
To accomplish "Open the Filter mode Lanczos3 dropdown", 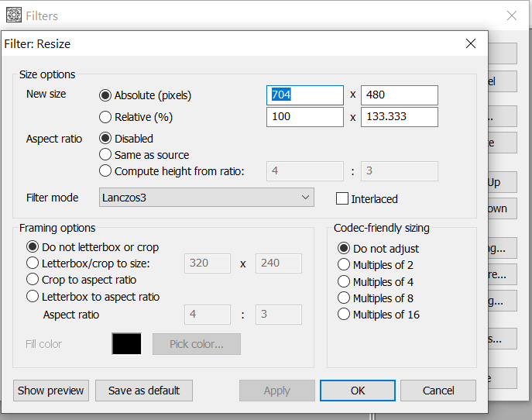I will coord(206,198).
